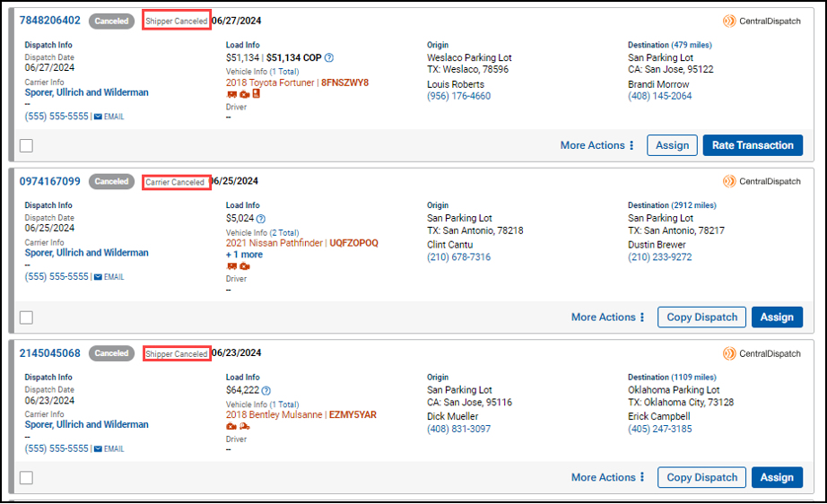Check the box for dispatch 2145045068
The width and height of the screenshot is (827, 504).
[x=26, y=478]
